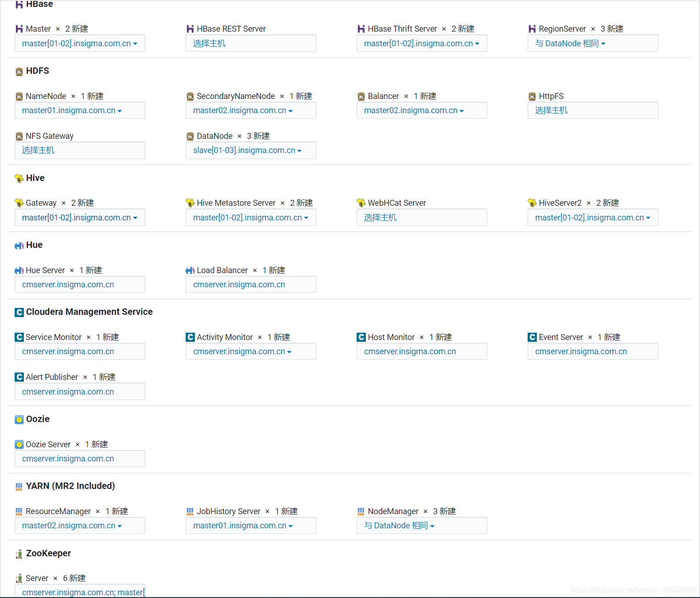
Task: Click the RegionServer role icon
Action: 532,29
